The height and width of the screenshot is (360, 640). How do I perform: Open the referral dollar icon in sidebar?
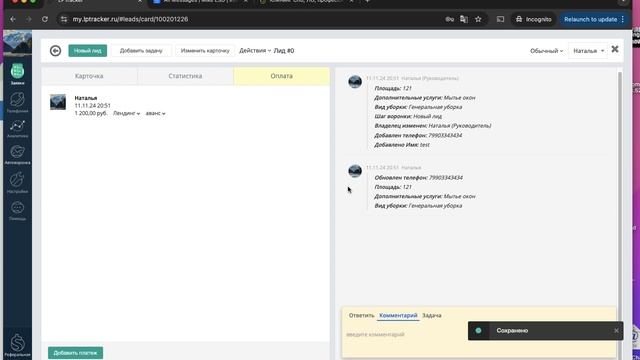17,345
